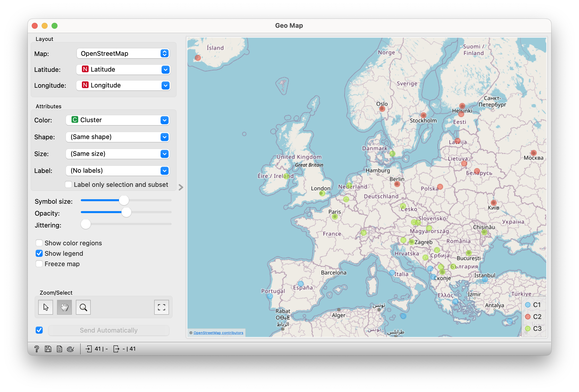579x392 pixels.
Task: Select the arrow selection tool
Action: [46, 307]
